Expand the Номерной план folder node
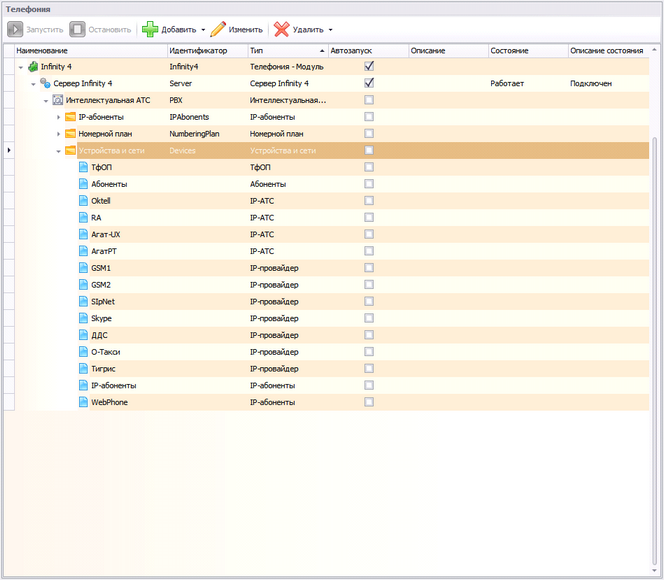 click(58, 134)
